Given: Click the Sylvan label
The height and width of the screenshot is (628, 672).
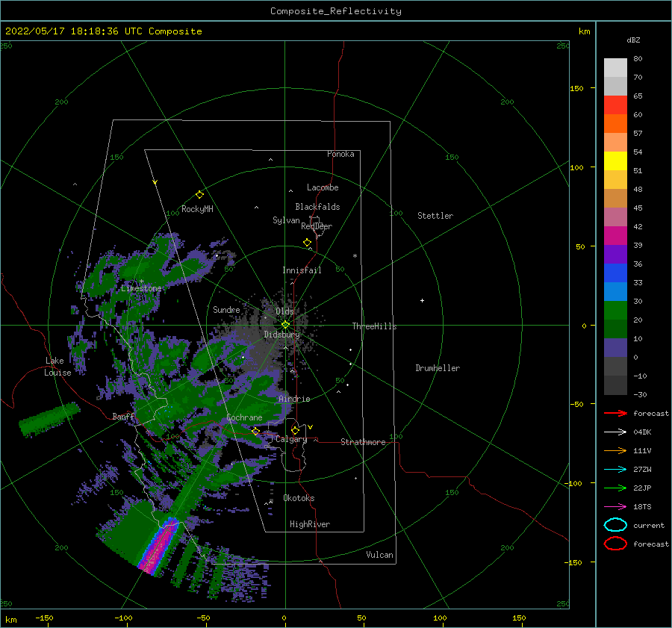Looking at the screenshot, I should pyautogui.click(x=286, y=220).
